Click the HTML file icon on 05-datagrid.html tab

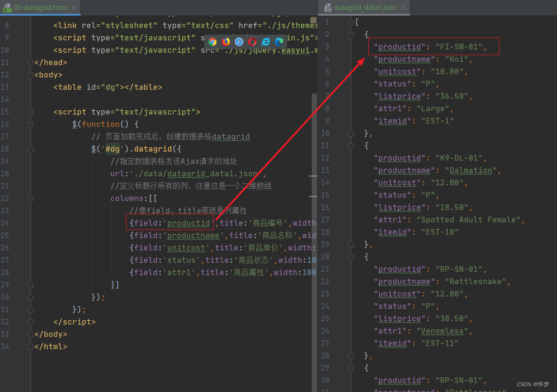[x=7, y=8]
